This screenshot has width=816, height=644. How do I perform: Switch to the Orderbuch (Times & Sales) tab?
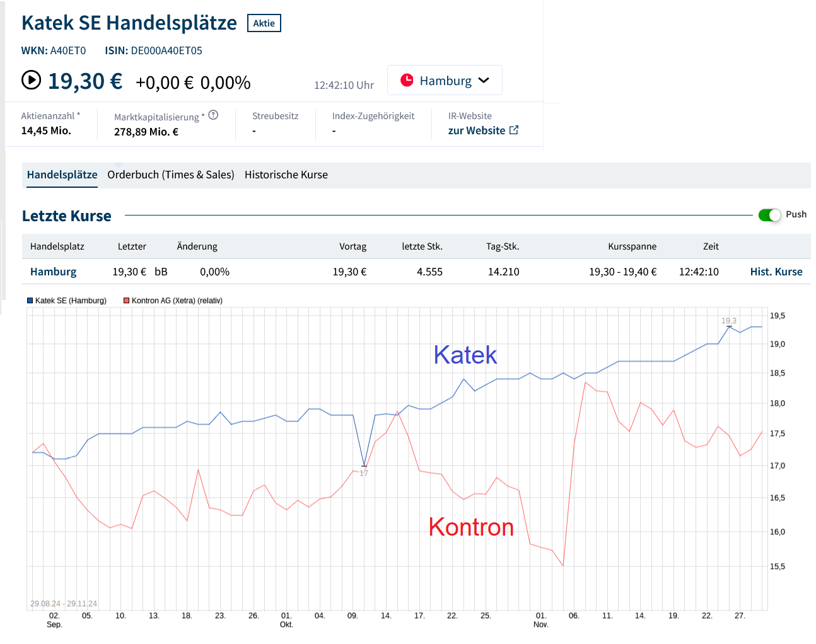click(170, 175)
